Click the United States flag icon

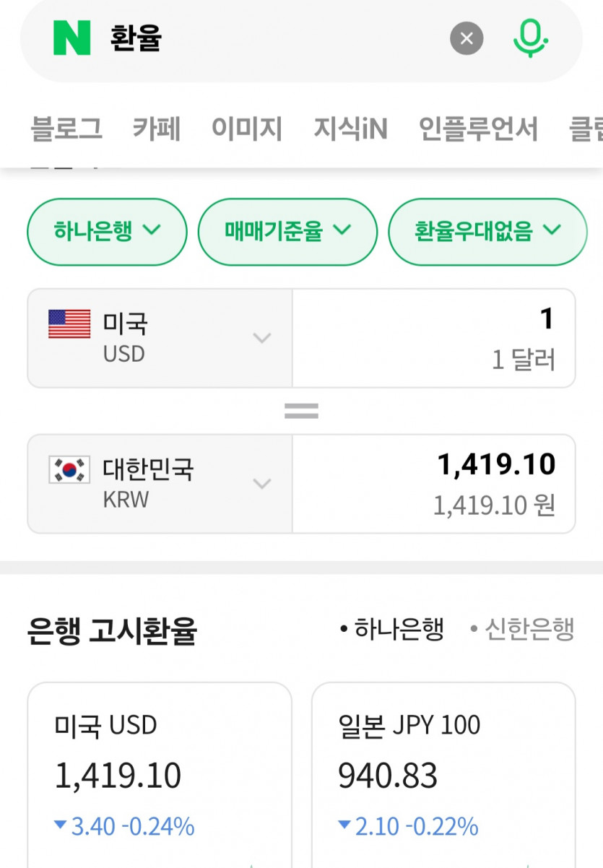pyautogui.click(x=69, y=324)
